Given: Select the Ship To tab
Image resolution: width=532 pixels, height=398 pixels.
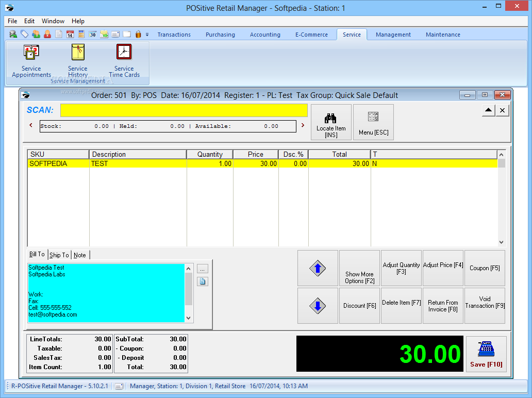Looking at the screenshot, I should (59, 255).
